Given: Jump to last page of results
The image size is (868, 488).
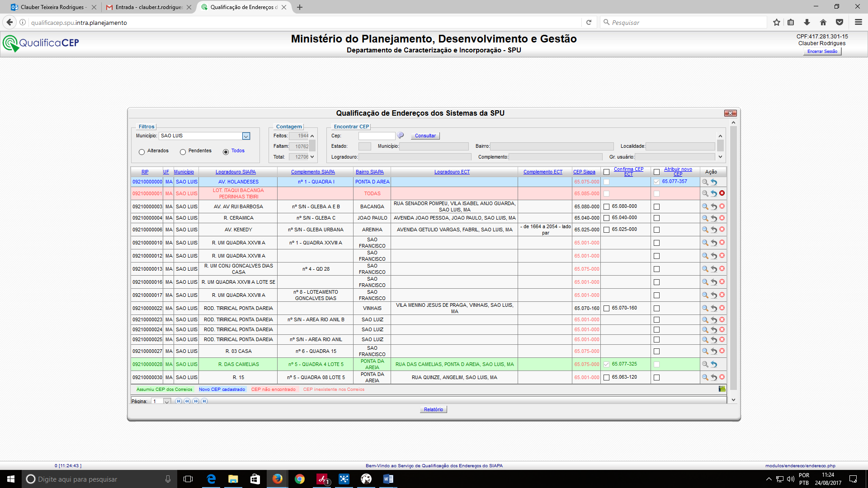Looking at the screenshot, I should coord(204,401).
